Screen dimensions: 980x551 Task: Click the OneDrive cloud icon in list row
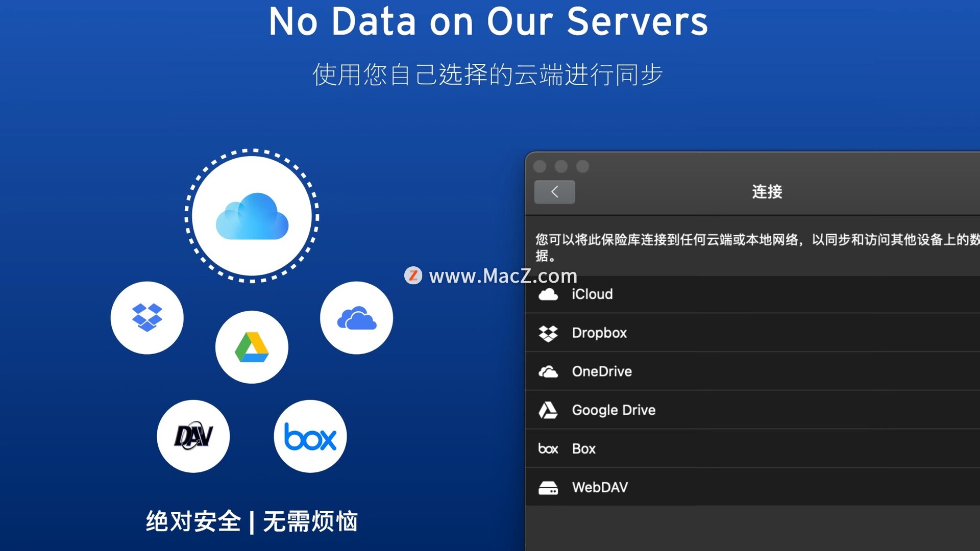coord(548,372)
